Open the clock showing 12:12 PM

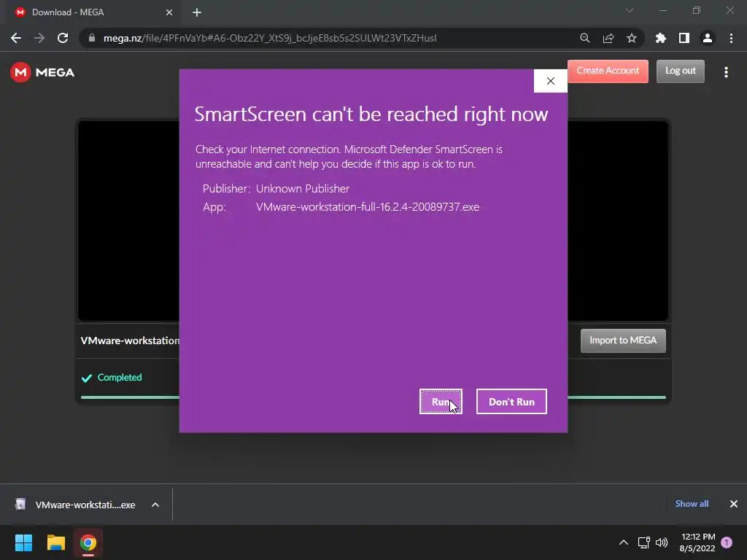tap(697, 542)
